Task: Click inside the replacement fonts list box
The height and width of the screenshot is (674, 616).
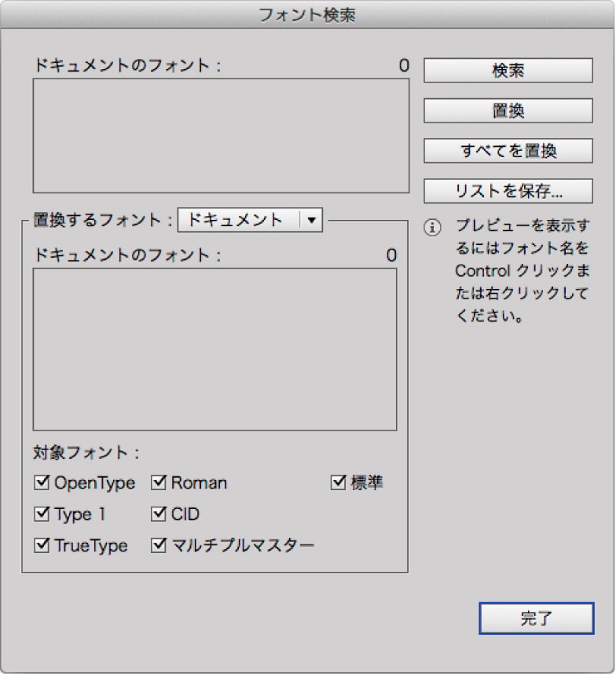Action: pyautogui.click(x=214, y=349)
